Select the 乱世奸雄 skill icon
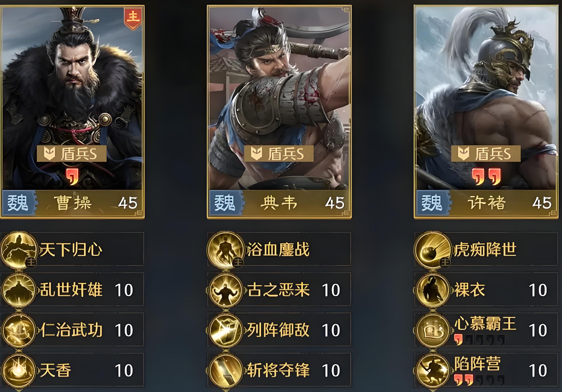The width and height of the screenshot is (562, 392). pyautogui.click(x=19, y=290)
